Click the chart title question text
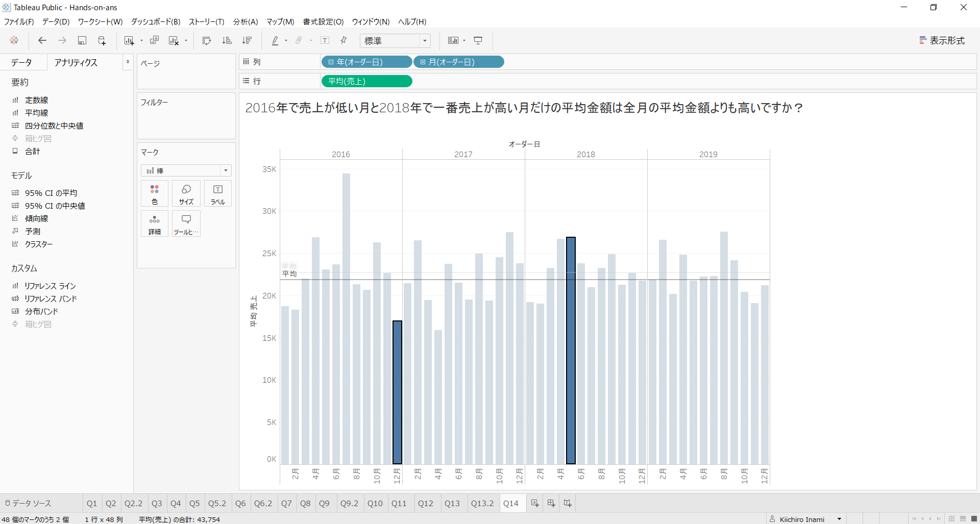Image resolution: width=980 pixels, height=524 pixels. 524,108
